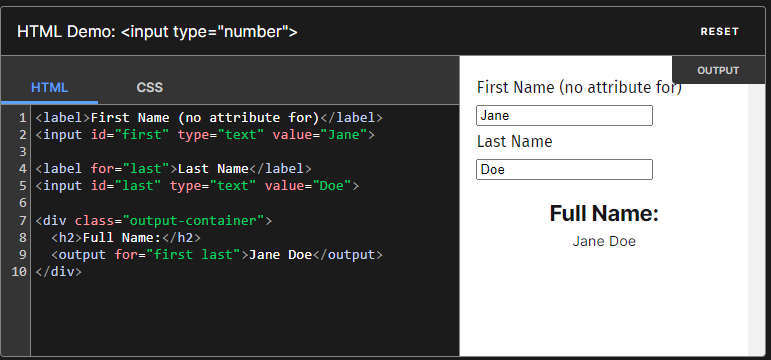Focus the First Name input containing Jane
771x360 pixels.
(x=564, y=116)
